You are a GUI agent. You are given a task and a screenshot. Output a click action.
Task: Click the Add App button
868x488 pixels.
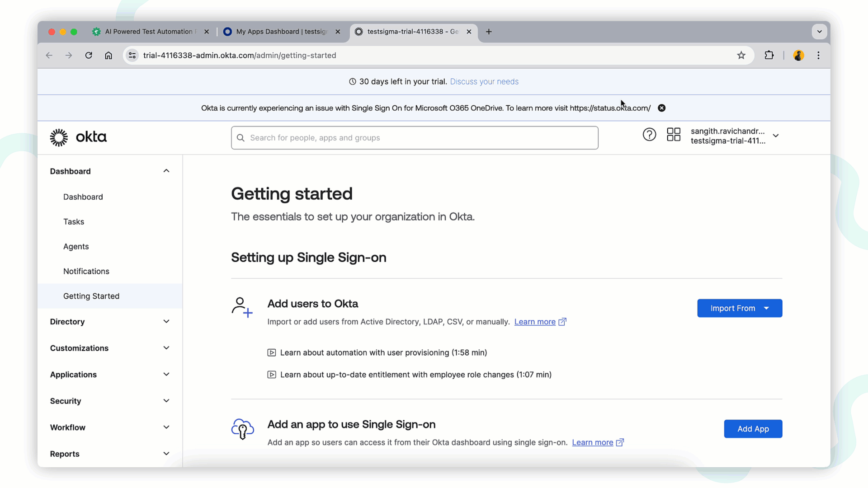tap(753, 429)
